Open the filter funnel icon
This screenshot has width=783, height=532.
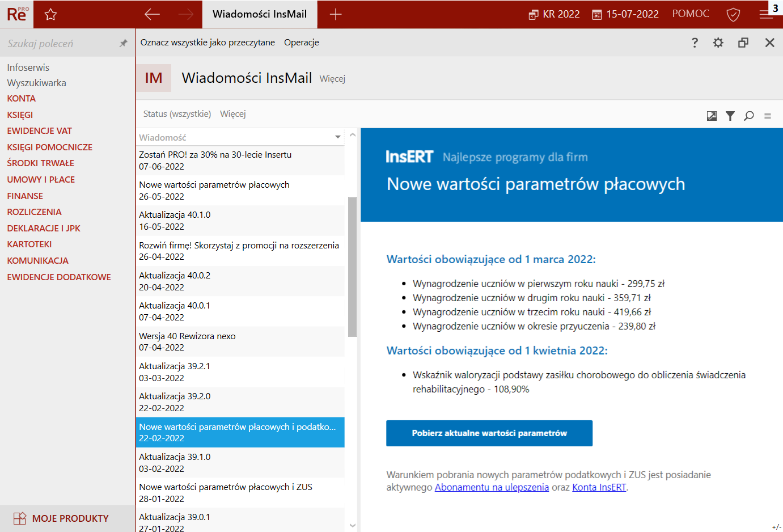pos(730,116)
